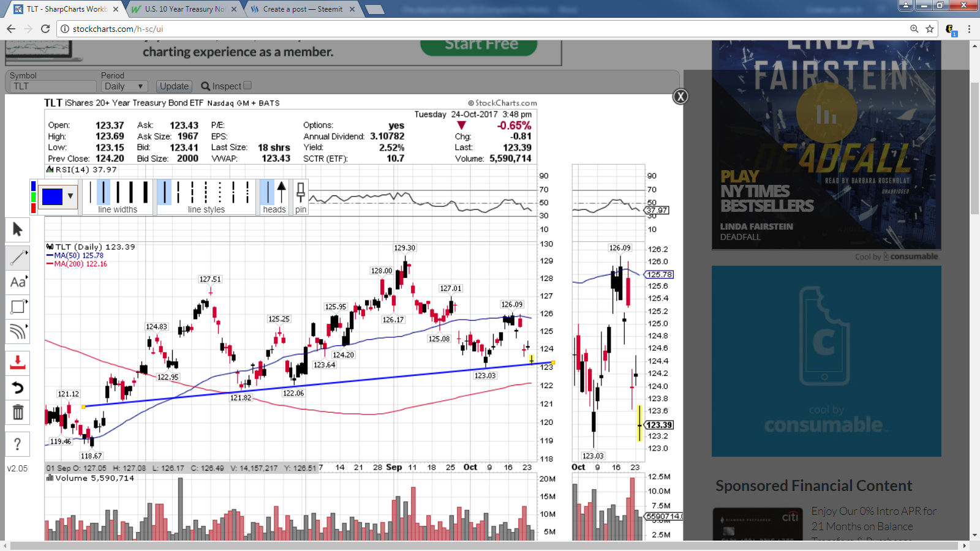Image resolution: width=980 pixels, height=551 pixels.
Task: Open the Period dropdown set to Daily
Action: click(x=124, y=86)
